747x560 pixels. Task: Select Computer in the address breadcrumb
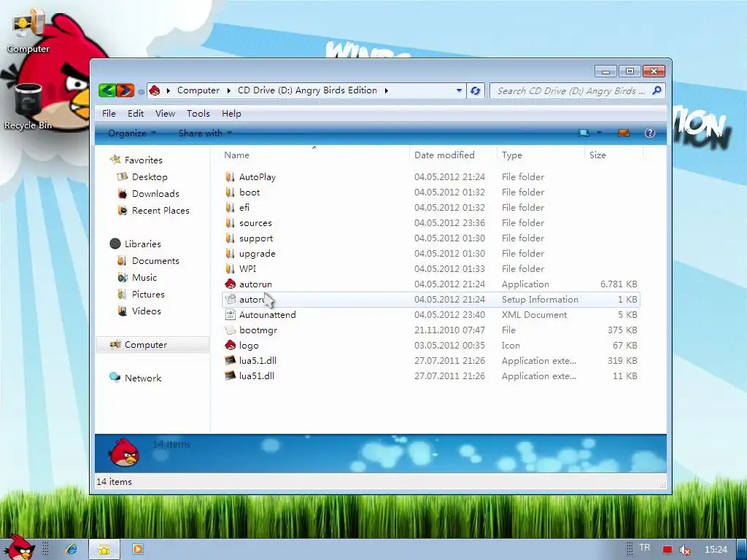[x=198, y=90]
